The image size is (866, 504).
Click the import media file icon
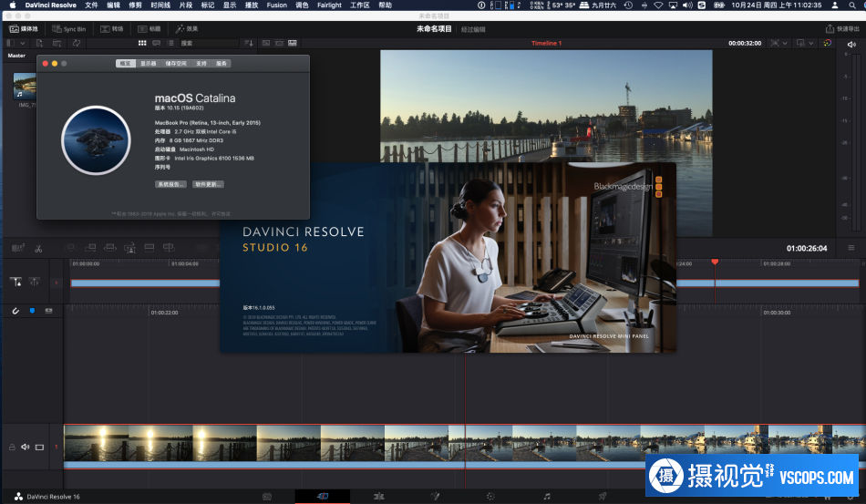pos(39,43)
